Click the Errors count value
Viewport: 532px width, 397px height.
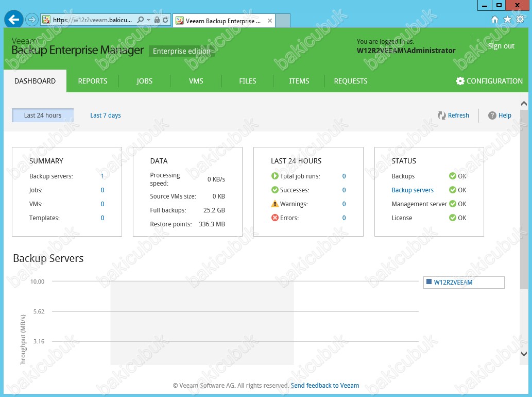pos(344,218)
